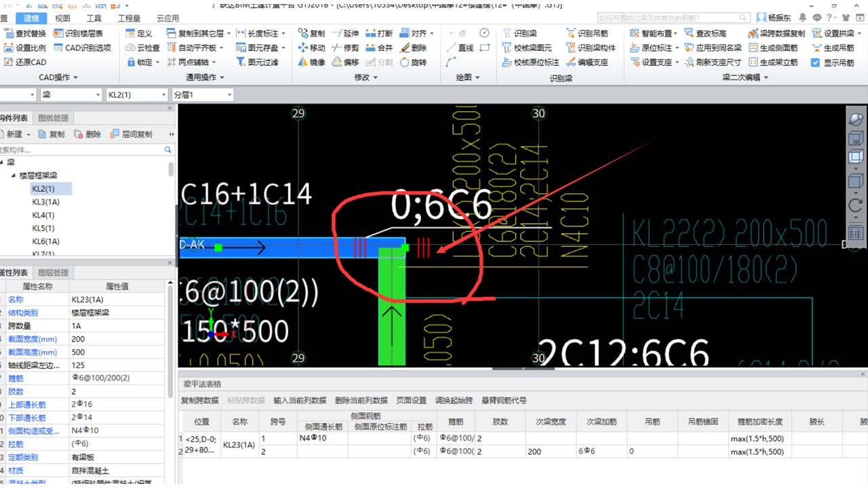
Task: Select the 直线 line drawing tool
Action: point(460,47)
